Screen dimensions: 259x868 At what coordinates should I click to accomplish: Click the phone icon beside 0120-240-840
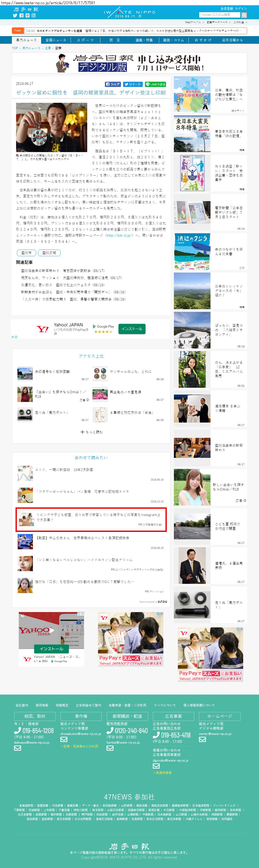click(110, 731)
